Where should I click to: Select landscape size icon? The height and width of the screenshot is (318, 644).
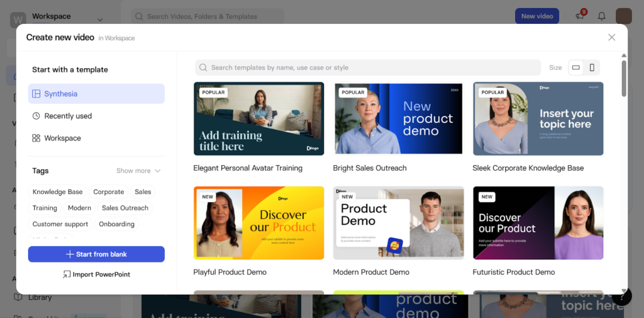click(x=576, y=67)
